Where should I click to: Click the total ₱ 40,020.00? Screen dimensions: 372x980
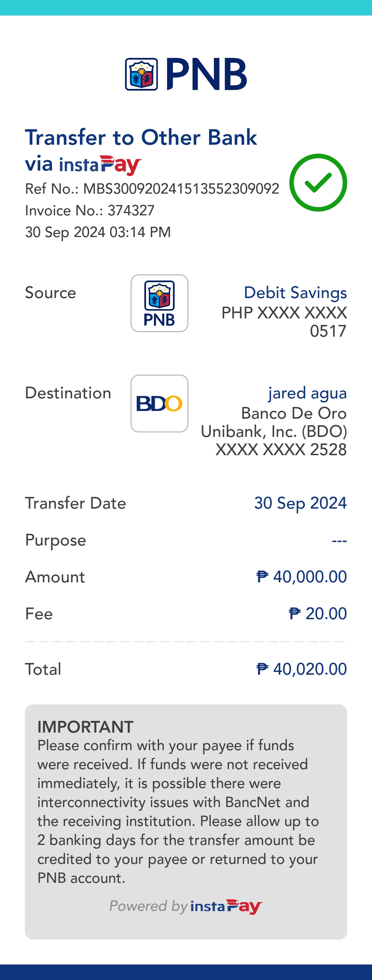(x=301, y=669)
